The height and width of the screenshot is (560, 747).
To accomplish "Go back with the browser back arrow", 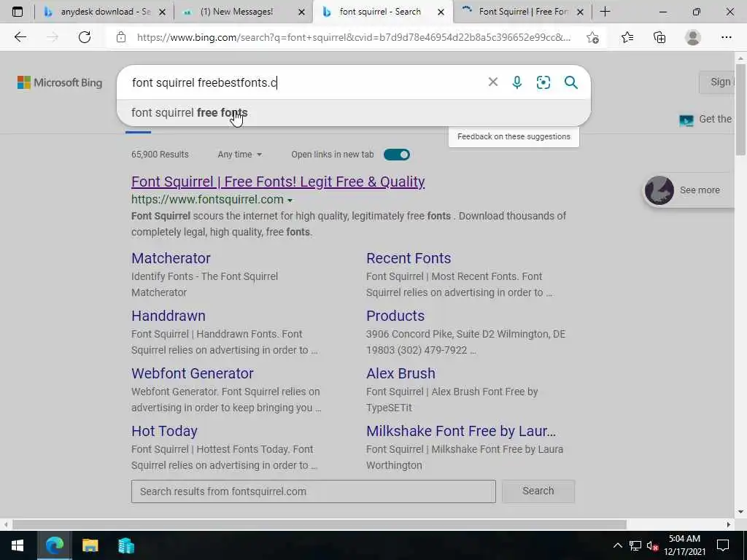I will pyautogui.click(x=20, y=37).
